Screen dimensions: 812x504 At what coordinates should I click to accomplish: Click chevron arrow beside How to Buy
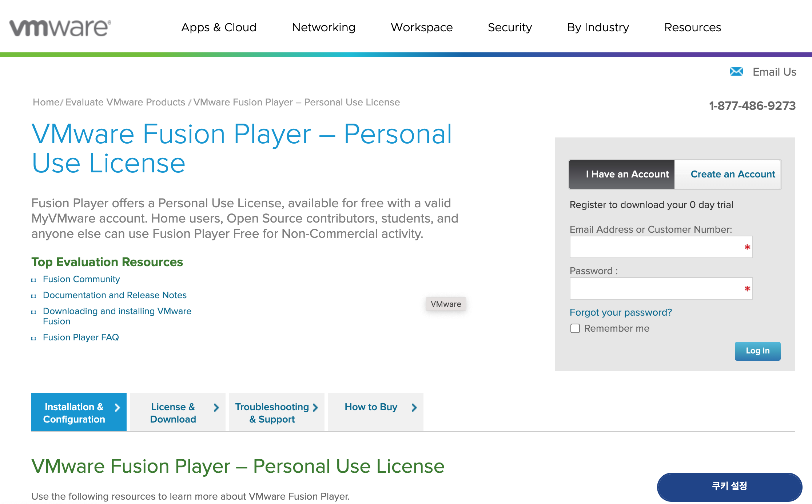pyautogui.click(x=414, y=408)
